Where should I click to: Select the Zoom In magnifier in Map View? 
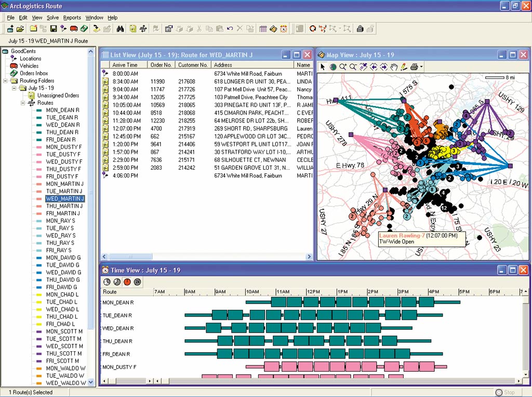tap(343, 67)
